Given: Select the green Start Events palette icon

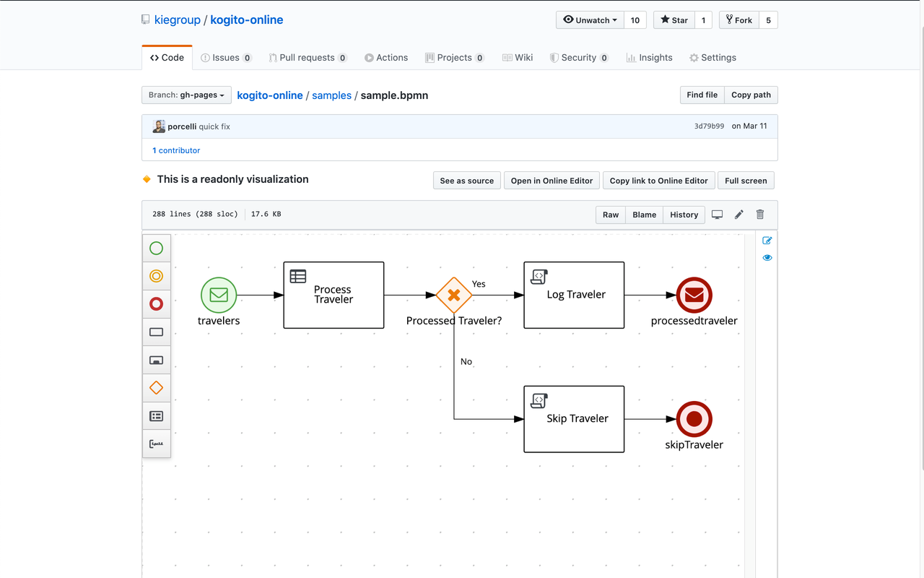Looking at the screenshot, I should click(156, 249).
